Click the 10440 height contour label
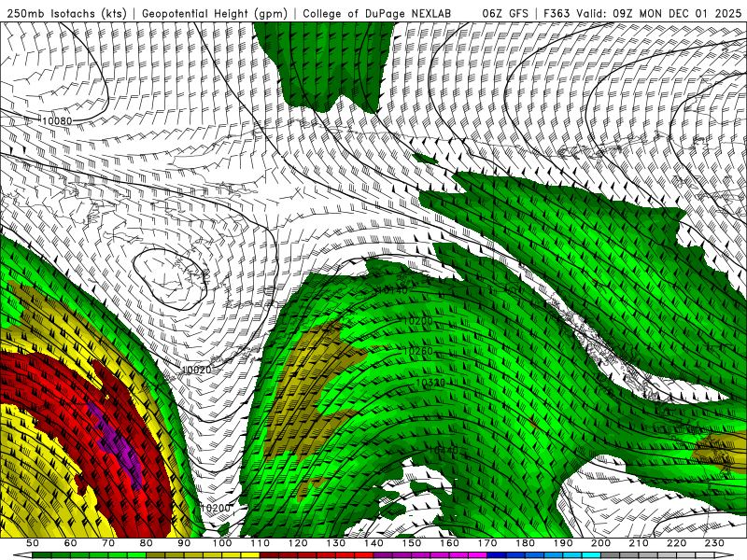 [x=443, y=450]
